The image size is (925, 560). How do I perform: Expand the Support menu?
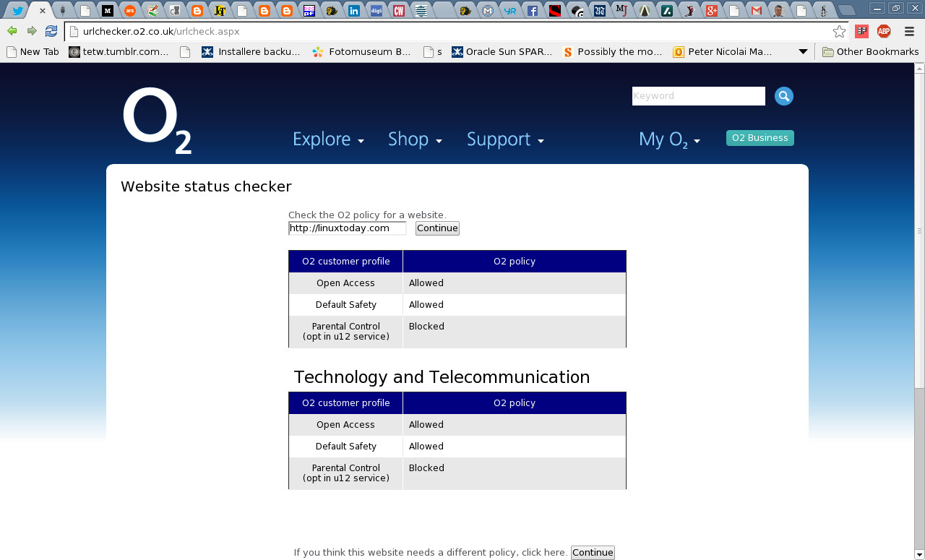[x=505, y=139]
